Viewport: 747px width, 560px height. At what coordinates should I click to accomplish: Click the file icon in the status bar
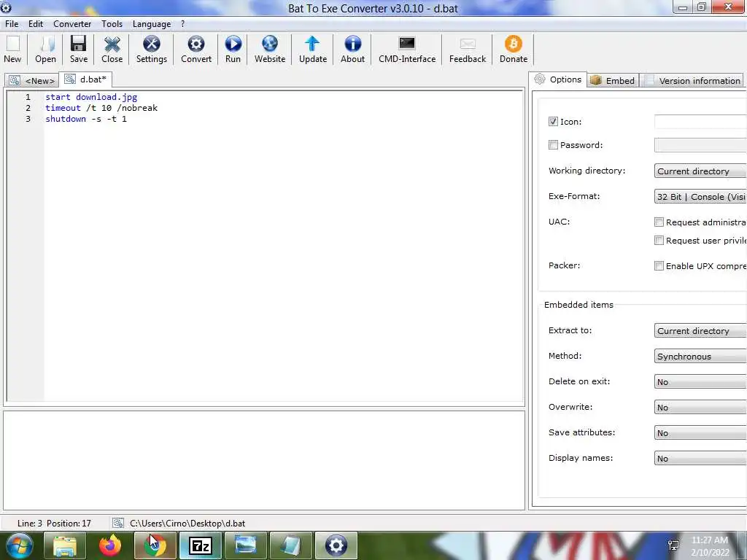(x=117, y=523)
